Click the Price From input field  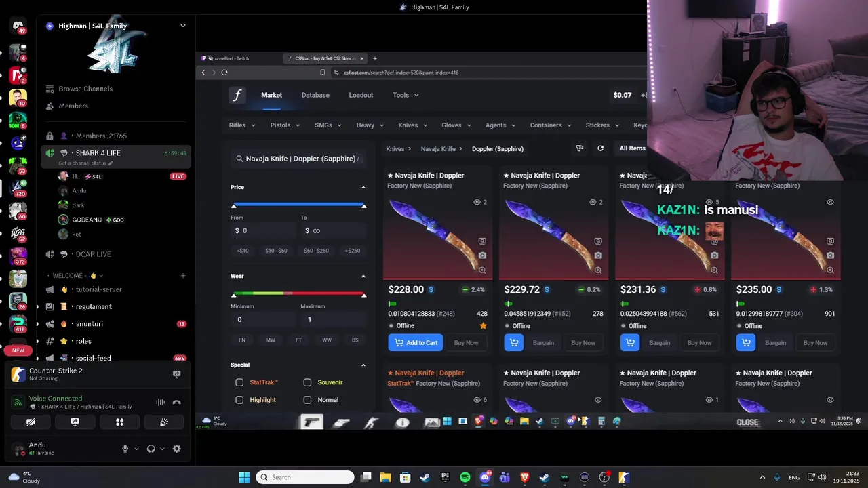263,230
